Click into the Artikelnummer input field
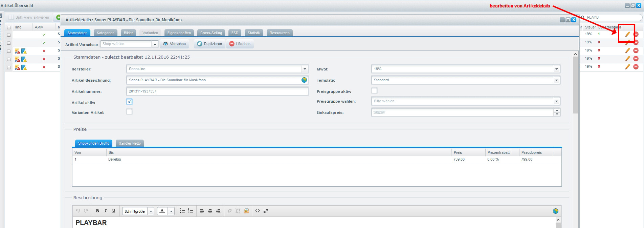 click(x=217, y=91)
